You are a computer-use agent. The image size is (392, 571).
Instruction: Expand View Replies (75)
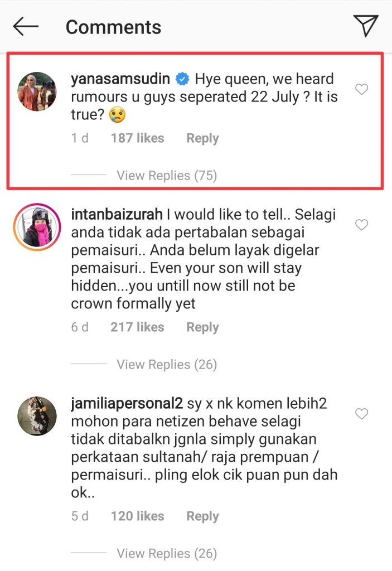(x=167, y=176)
